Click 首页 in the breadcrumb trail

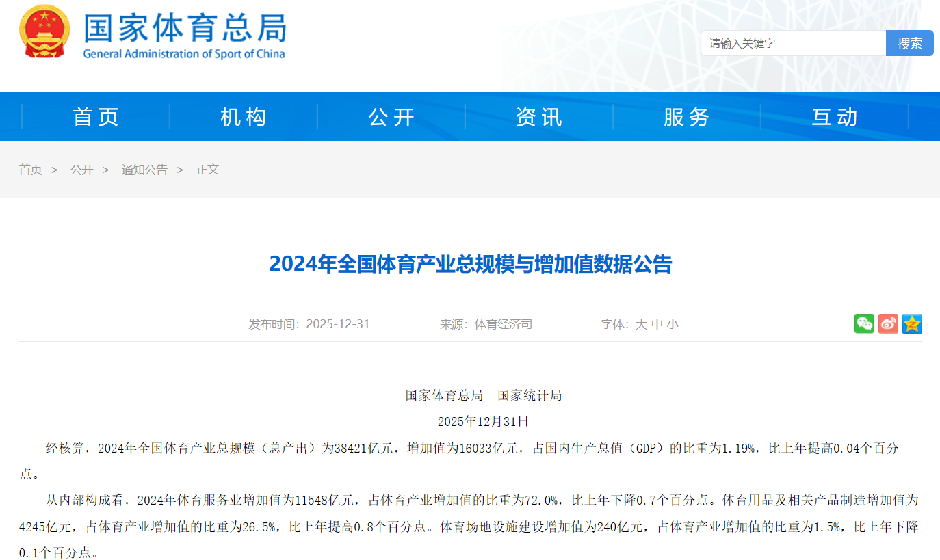click(30, 170)
